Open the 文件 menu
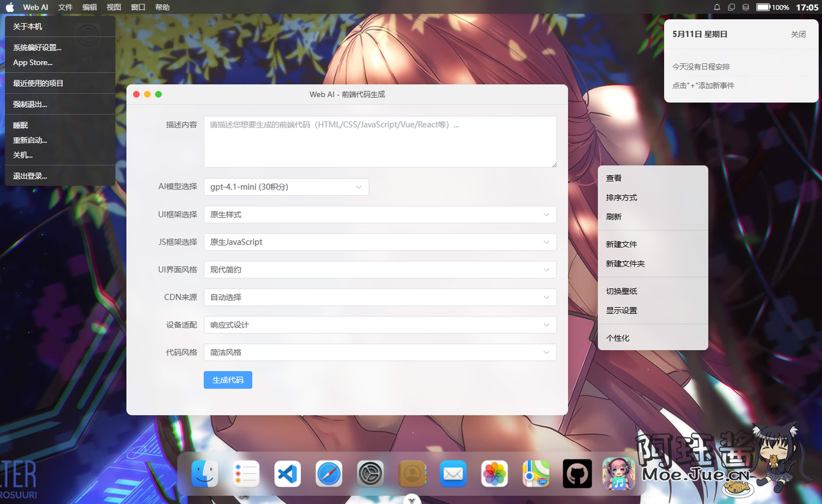Image resolution: width=822 pixels, height=504 pixels. click(65, 7)
